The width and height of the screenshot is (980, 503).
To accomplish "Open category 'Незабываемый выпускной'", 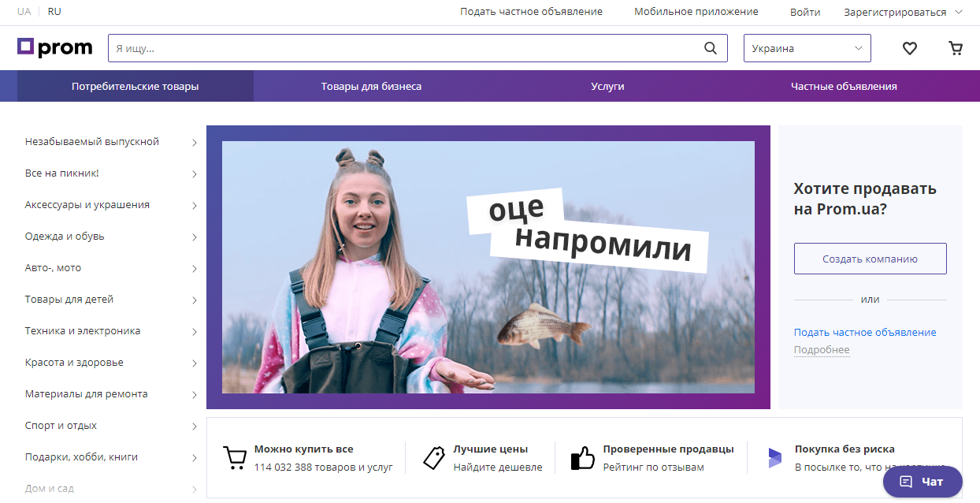I will point(92,142).
